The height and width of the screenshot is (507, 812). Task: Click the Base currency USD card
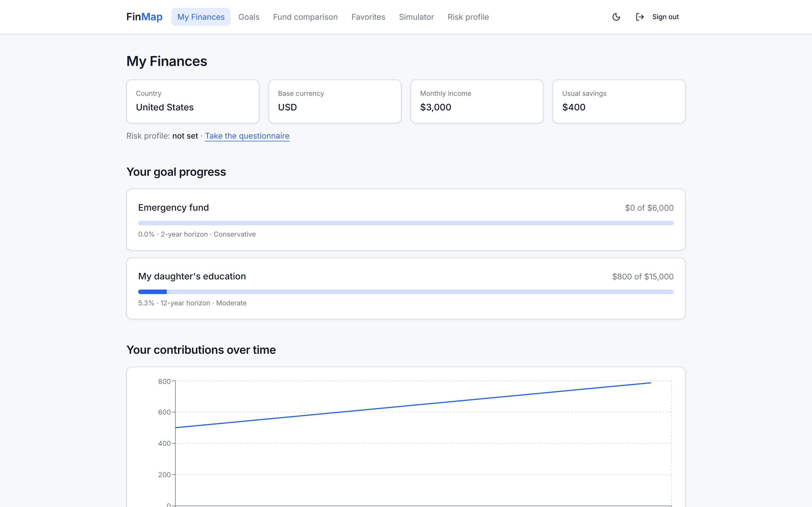coord(335,101)
